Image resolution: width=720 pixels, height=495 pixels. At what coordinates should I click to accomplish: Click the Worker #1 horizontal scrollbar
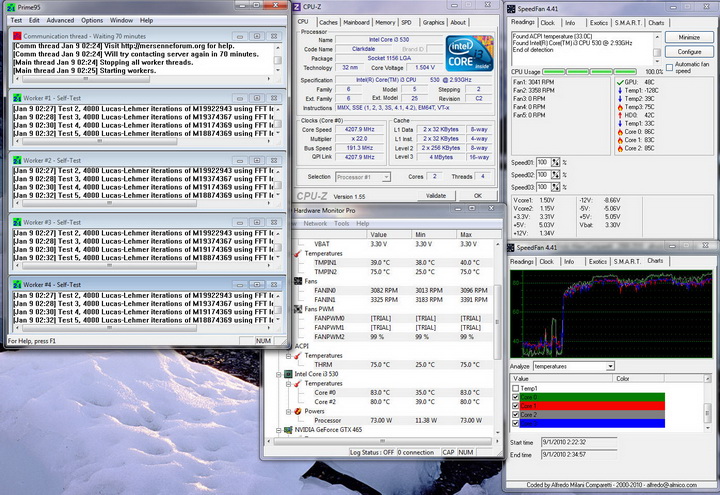point(100,142)
